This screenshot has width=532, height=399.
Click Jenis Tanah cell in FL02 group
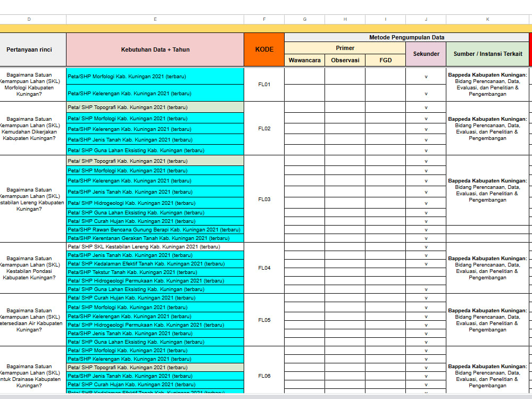(155, 139)
